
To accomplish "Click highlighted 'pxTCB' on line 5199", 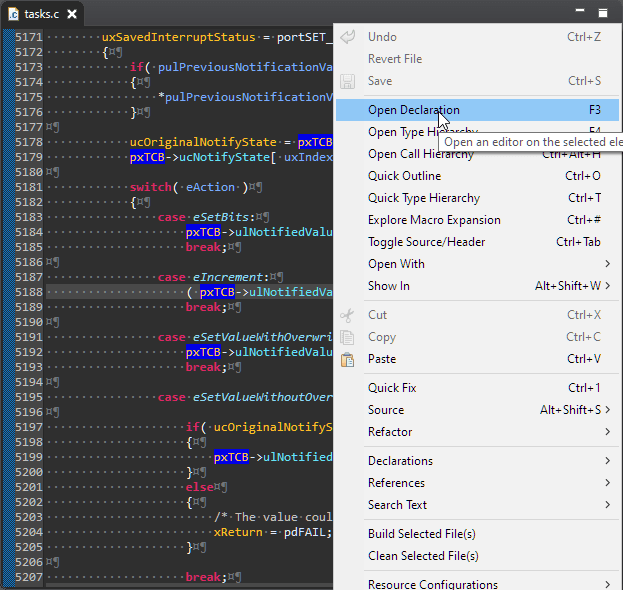I will click(231, 457).
